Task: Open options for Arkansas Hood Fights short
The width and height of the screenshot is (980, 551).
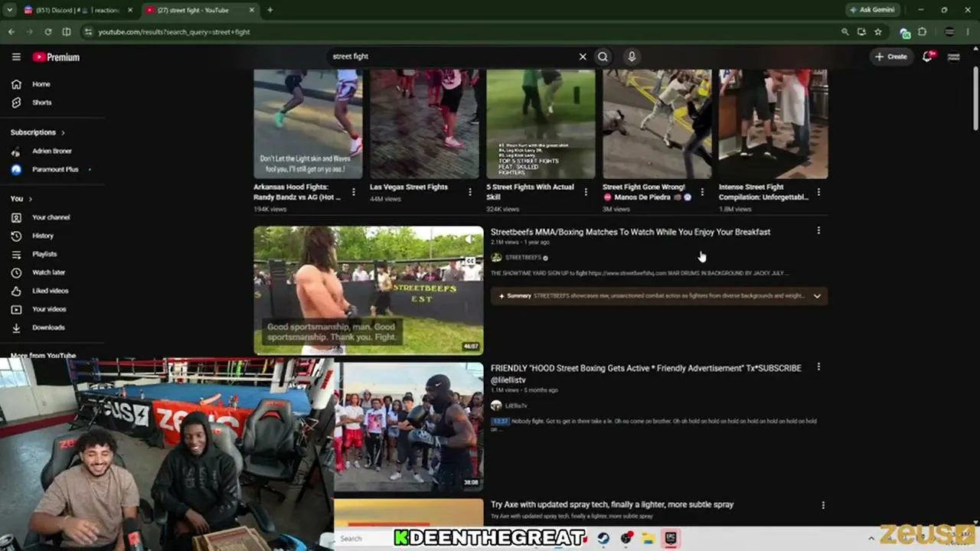Action: tap(354, 192)
